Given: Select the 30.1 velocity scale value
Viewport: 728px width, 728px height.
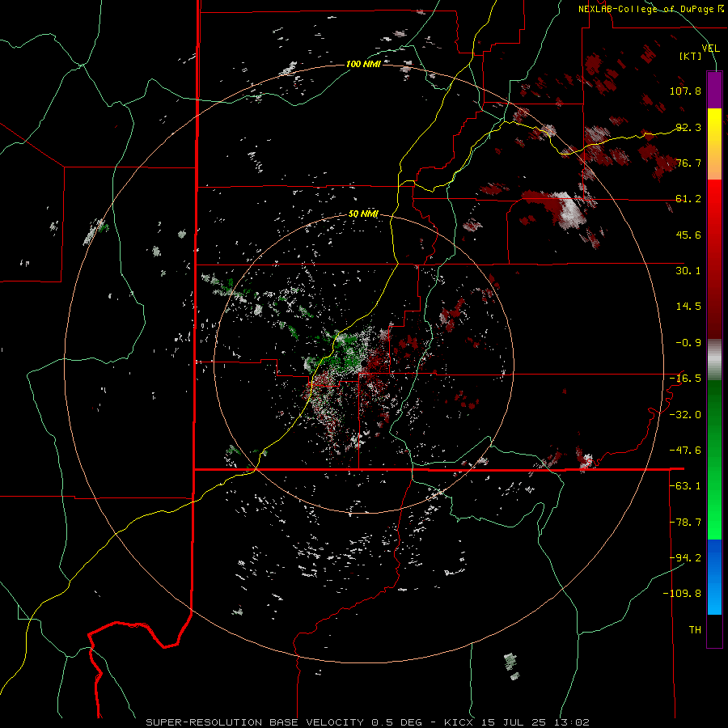Looking at the screenshot, I should click(x=688, y=271).
